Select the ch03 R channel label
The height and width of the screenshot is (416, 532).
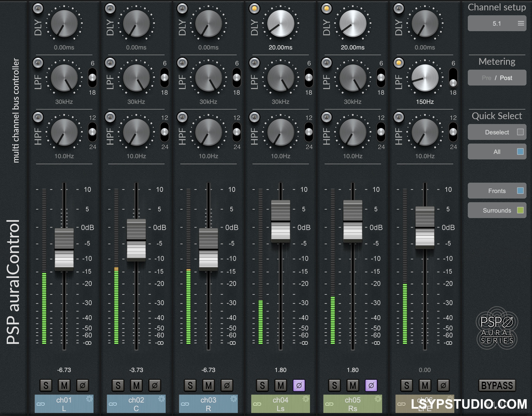[209, 404]
